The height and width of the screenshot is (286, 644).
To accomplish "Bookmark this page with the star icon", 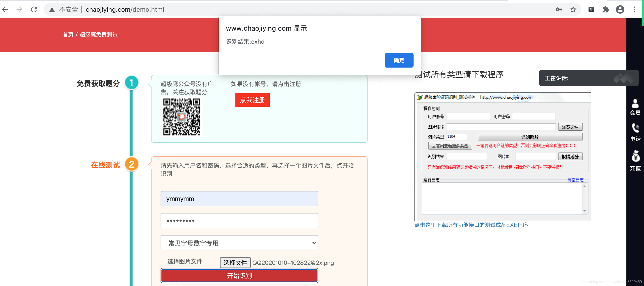I will 573,9.
